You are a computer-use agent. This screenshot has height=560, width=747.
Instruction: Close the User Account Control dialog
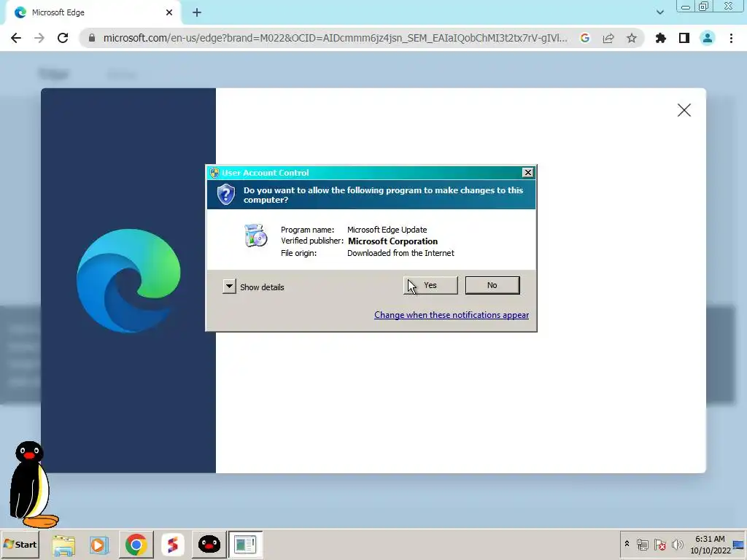pyautogui.click(x=528, y=172)
